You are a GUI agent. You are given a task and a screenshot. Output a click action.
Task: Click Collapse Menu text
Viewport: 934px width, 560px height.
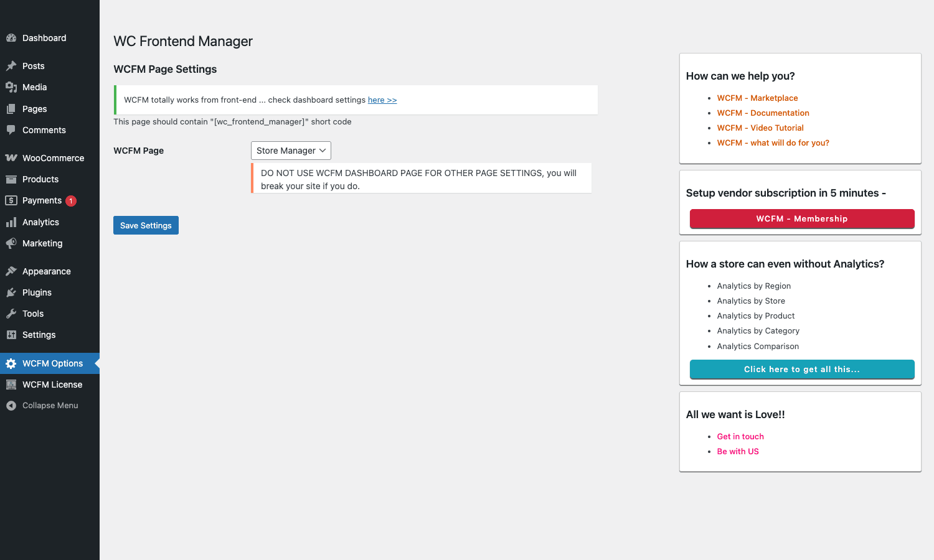[x=50, y=406]
